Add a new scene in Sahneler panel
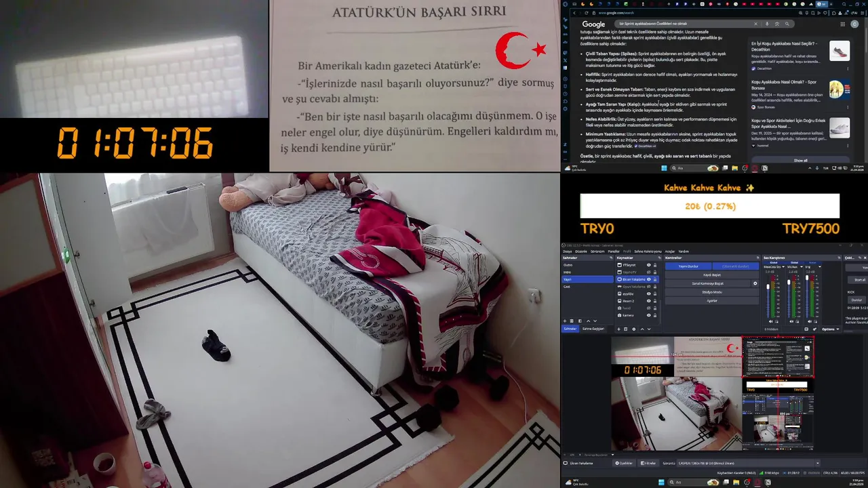Screen dimensions: 868x488 click(565, 321)
